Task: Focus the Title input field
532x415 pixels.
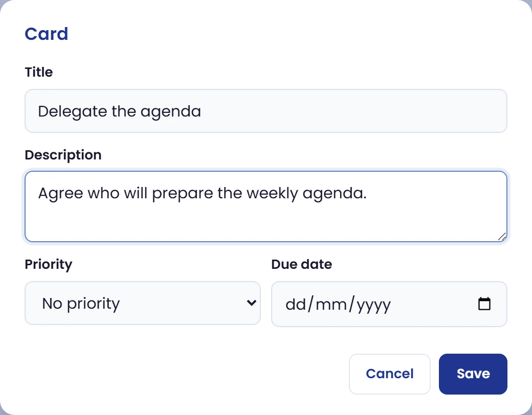Action: pos(266,111)
